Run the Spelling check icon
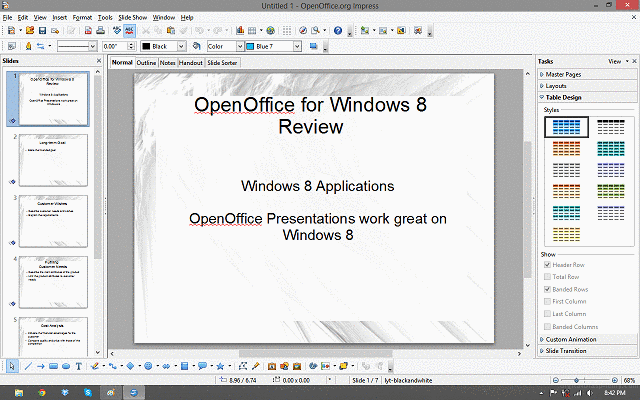Viewport: 640px width, 400px height. [117, 31]
